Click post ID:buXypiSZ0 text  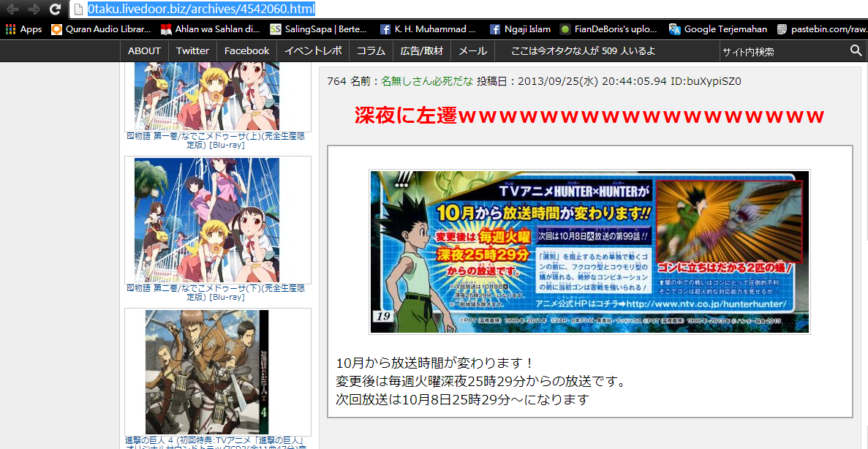pos(706,81)
